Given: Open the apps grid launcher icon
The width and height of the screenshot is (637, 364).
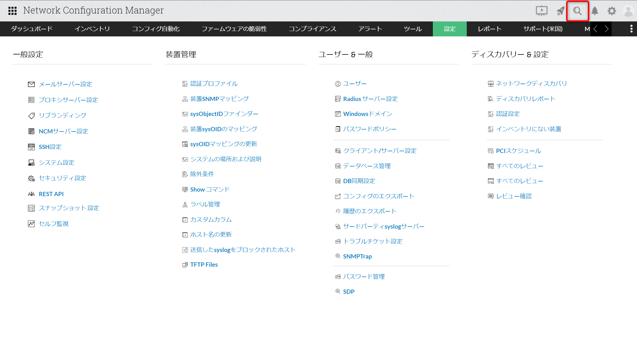Looking at the screenshot, I should coord(12,11).
